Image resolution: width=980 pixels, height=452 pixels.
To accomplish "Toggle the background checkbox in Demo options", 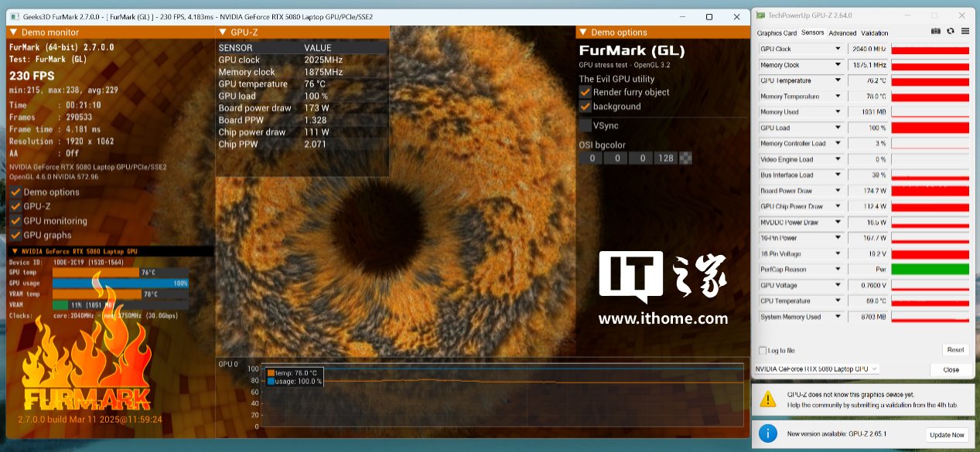I will pyautogui.click(x=586, y=107).
